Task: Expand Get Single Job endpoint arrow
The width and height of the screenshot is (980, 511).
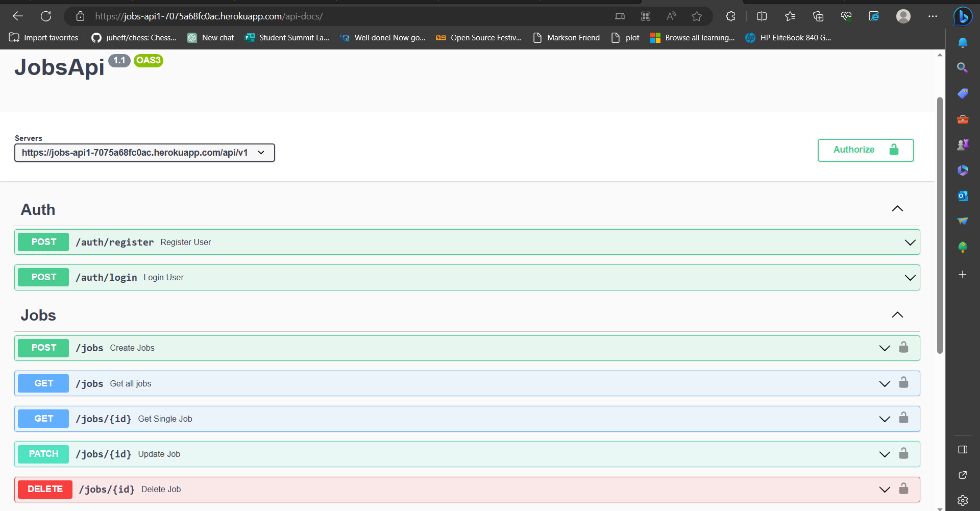Action: [x=885, y=419]
